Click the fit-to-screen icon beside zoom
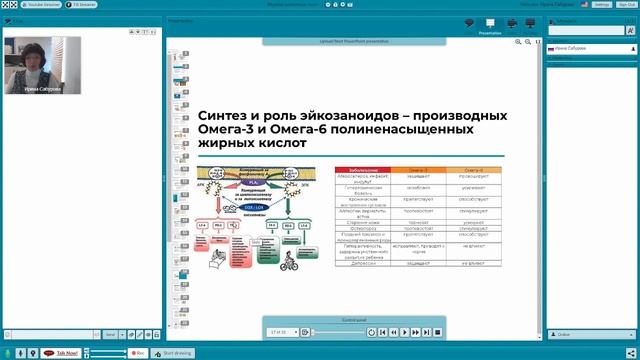 coord(538,42)
